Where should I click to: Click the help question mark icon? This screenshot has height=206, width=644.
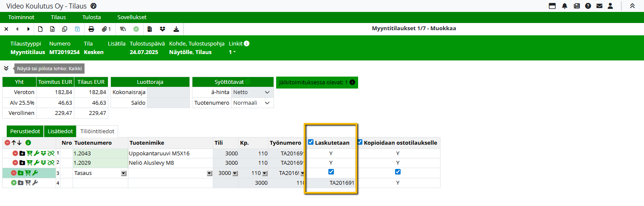click(x=588, y=6)
